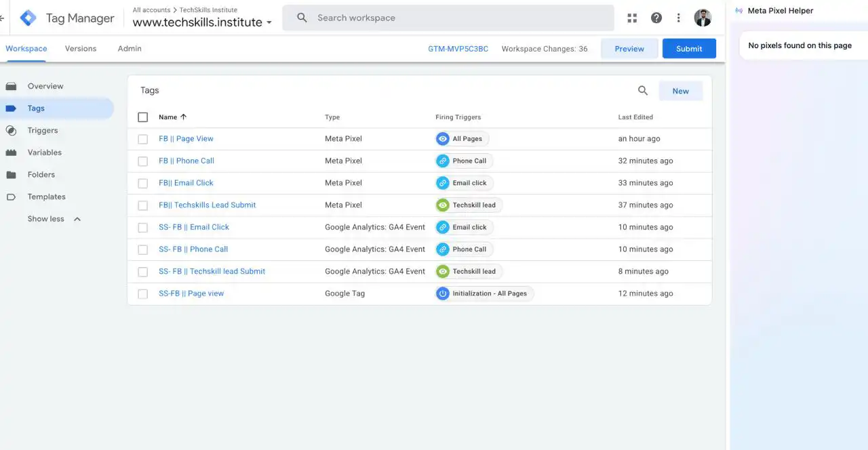The width and height of the screenshot is (868, 450).
Task: Click the Submit button
Action: point(689,49)
